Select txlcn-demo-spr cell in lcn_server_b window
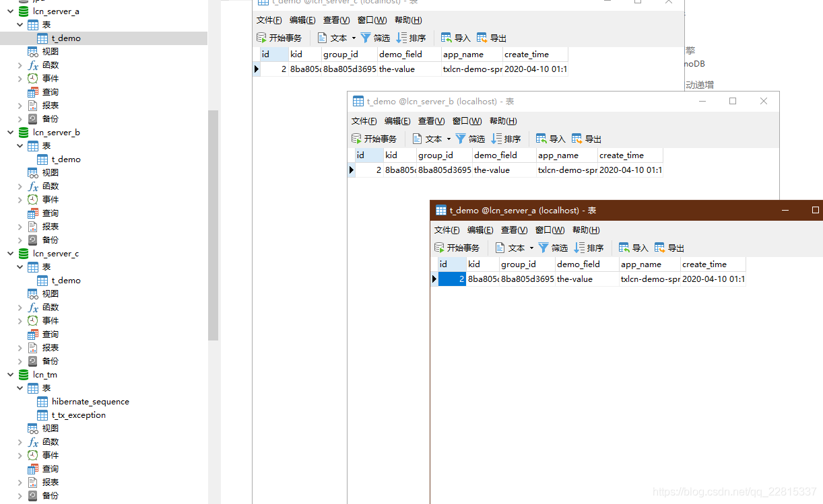 (x=567, y=170)
